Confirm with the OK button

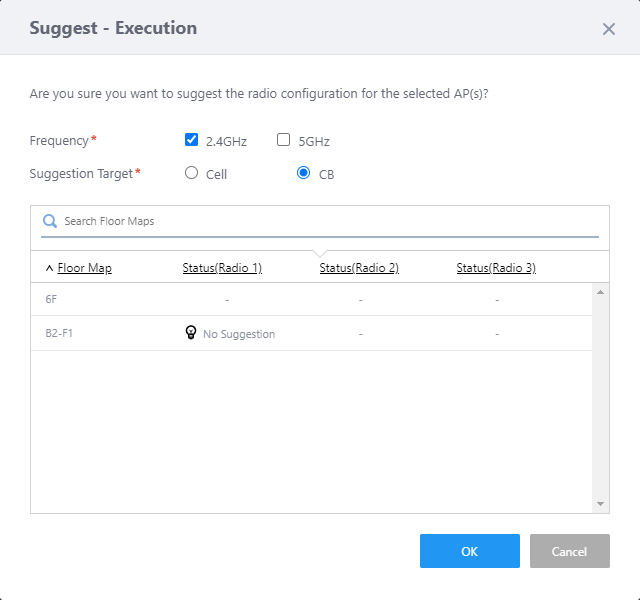(x=469, y=551)
